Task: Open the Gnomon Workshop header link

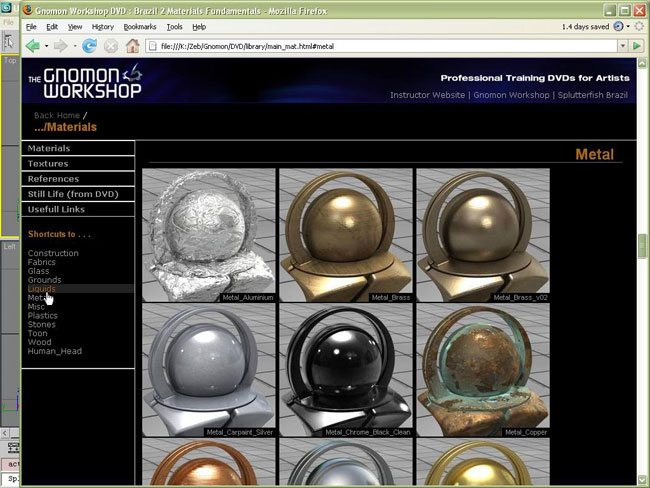Action: [511, 95]
